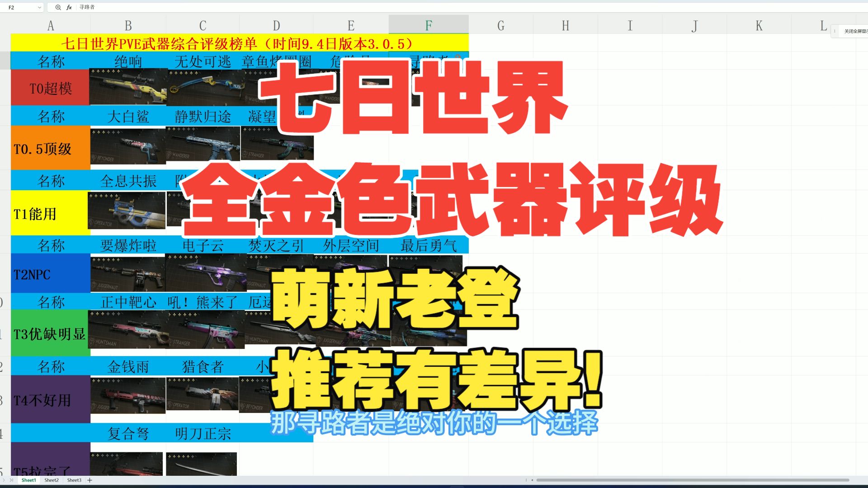
Task: Click the name box showing F2
Action: pyautogui.click(x=22, y=7)
